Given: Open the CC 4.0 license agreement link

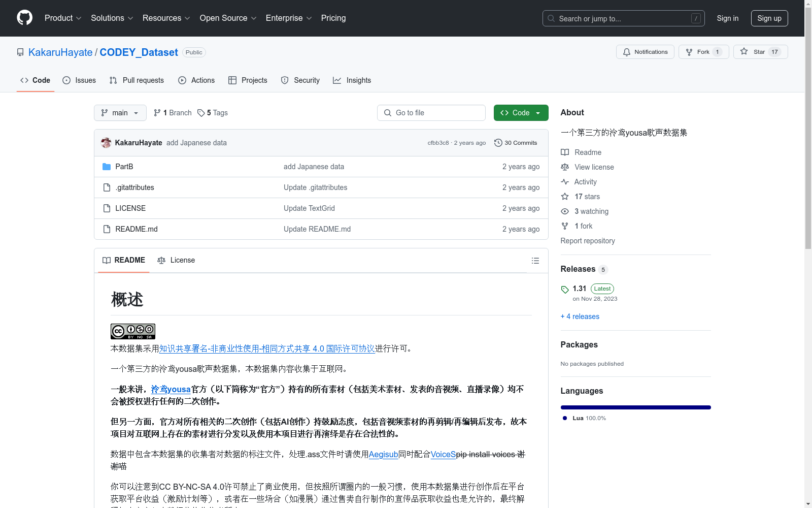Looking at the screenshot, I should point(267,348).
